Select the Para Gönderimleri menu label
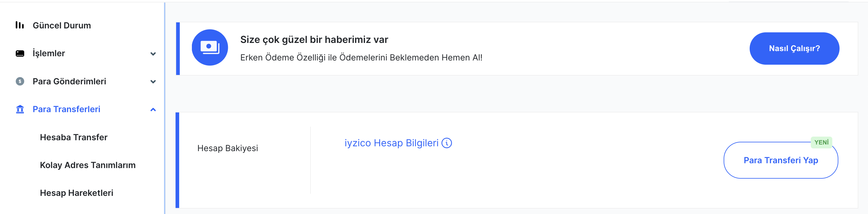This screenshot has height=214, width=868. pos(69,81)
